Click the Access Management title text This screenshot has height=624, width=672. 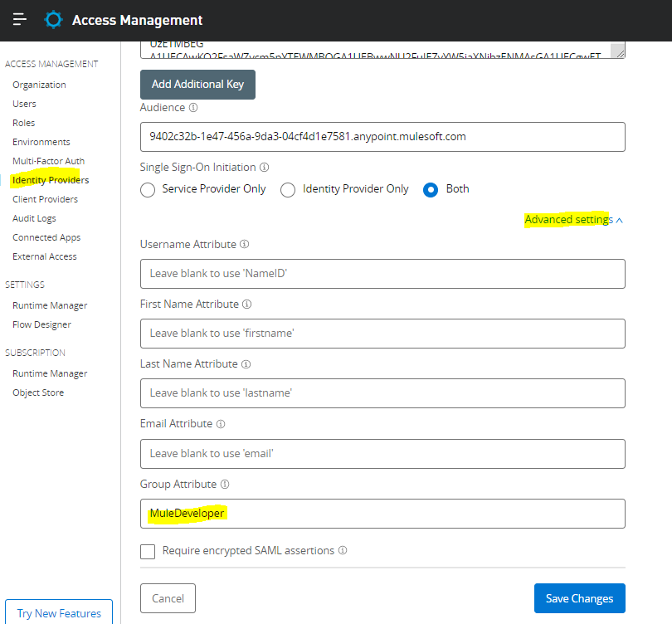[137, 20]
